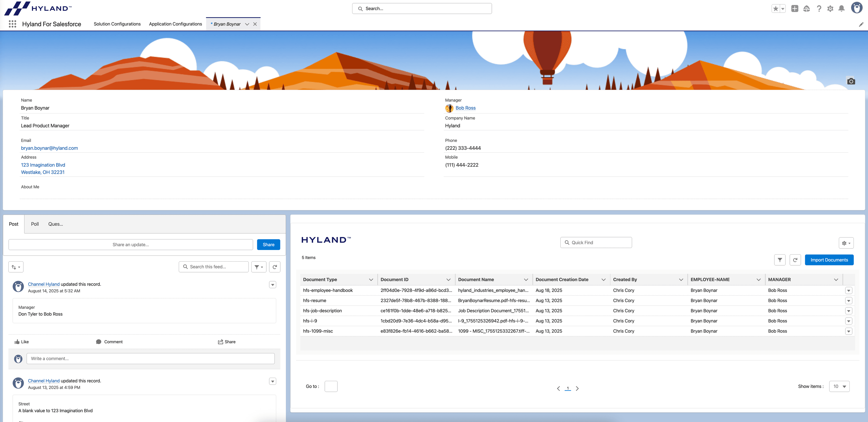Click the global Search field
The height and width of the screenshot is (422, 868).
click(422, 8)
